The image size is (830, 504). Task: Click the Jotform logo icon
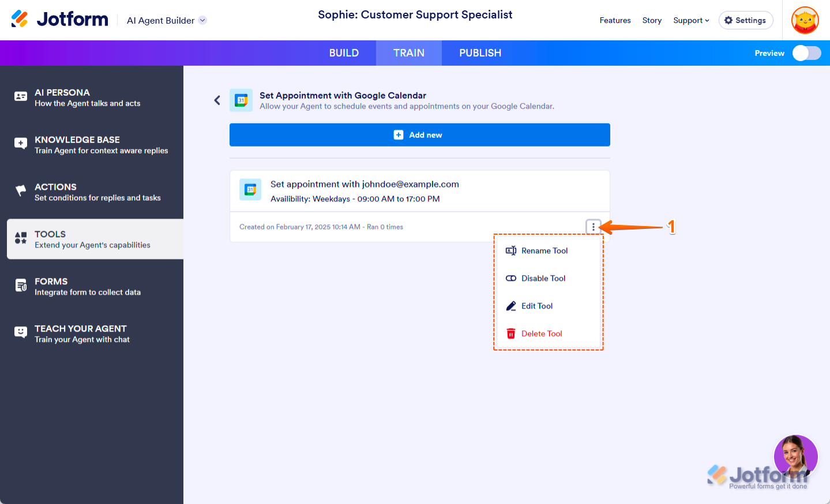click(x=20, y=19)
